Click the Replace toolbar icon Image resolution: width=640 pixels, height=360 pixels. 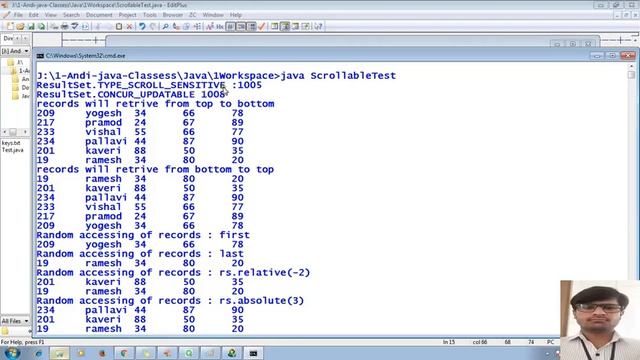click(x=176, y=27)
